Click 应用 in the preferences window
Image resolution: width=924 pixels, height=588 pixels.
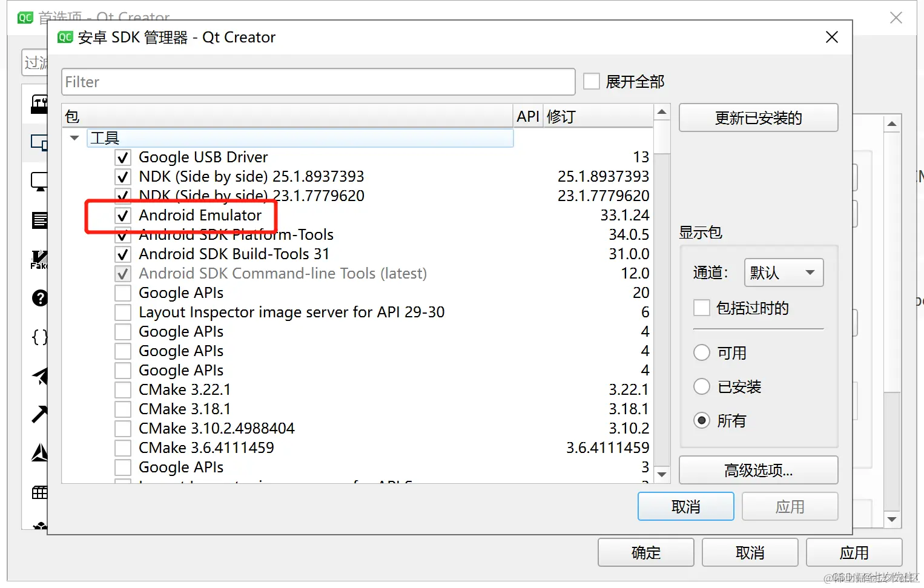point(854,552)
